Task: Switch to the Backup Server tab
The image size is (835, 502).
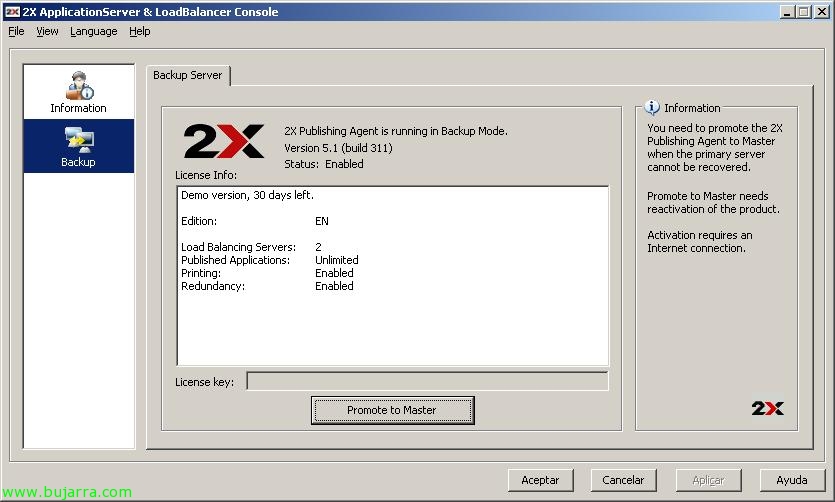Action: click(x=187, y=75)
